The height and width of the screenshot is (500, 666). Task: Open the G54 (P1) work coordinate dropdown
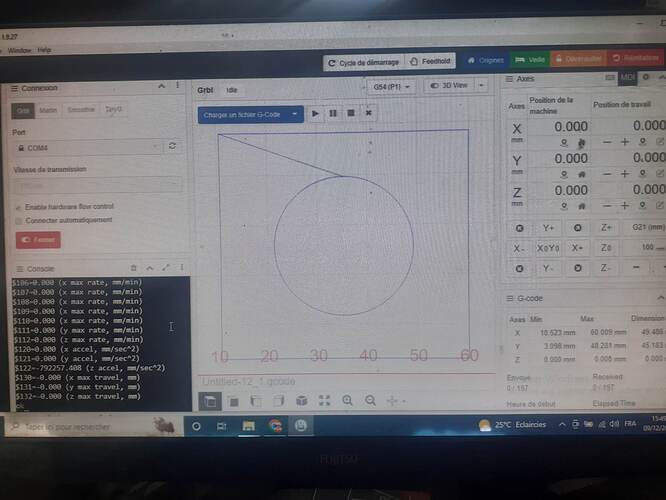point(391,87)
